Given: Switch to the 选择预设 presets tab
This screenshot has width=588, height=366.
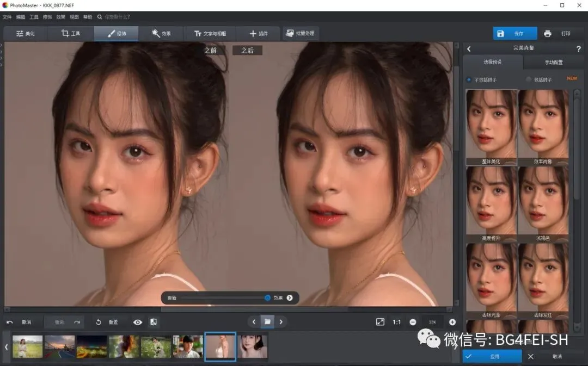Looking at the screenshot, I should click(492, 62).
